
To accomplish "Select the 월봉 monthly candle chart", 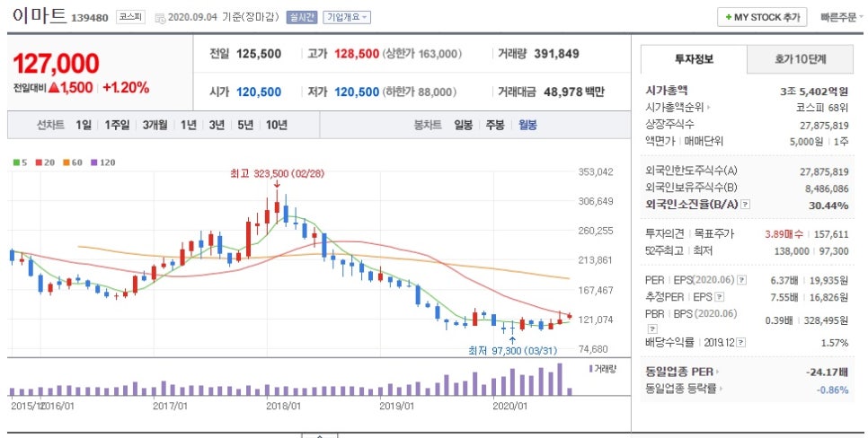I will pos(527,125).
